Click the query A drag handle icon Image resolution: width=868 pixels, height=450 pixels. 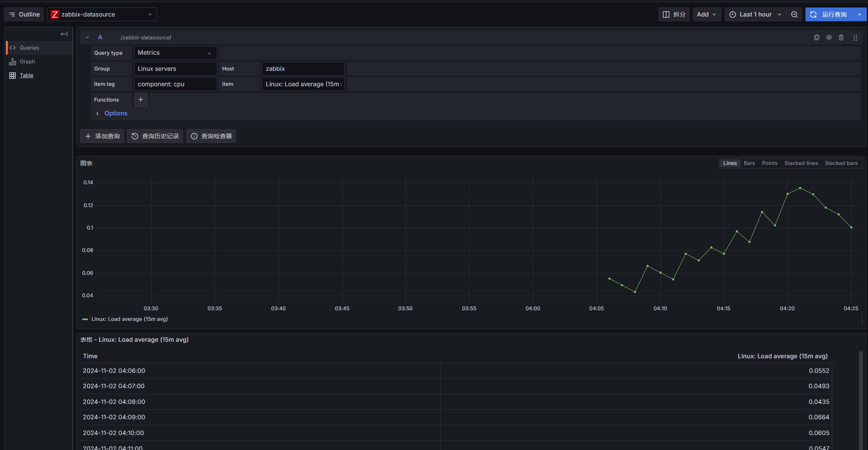855,37
